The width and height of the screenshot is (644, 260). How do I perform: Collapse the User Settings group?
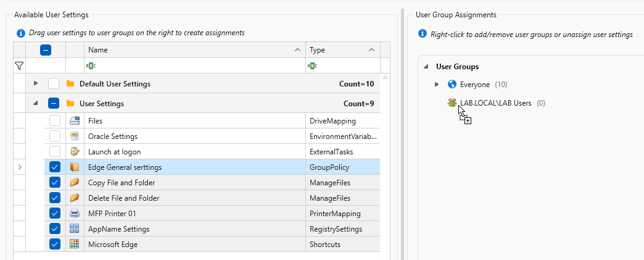(36, 103)
